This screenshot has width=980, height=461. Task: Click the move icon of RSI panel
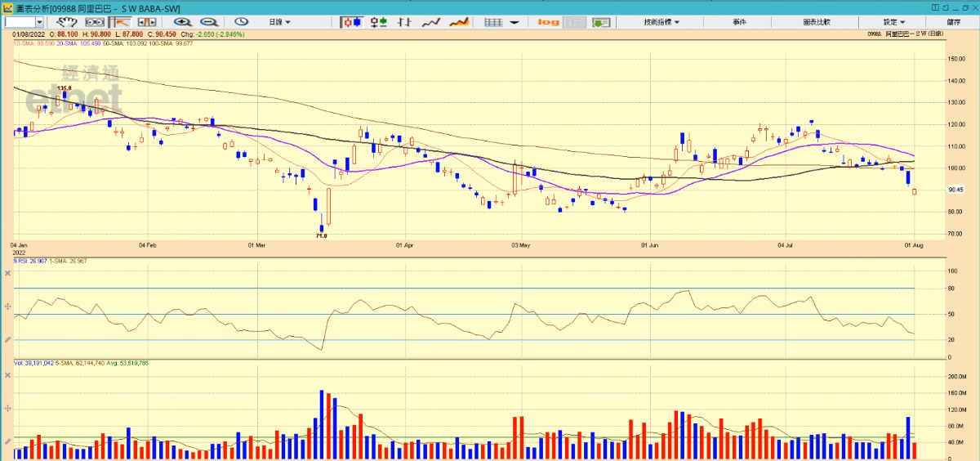point(8,306)
